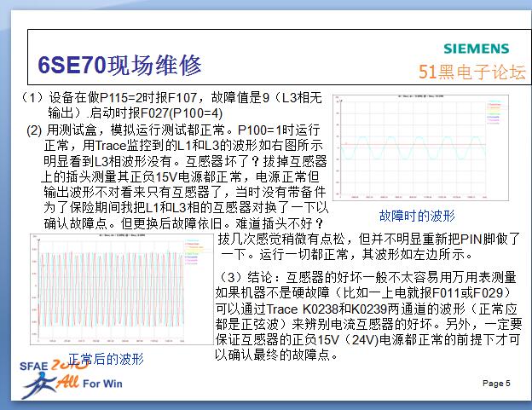
Task: Select the caption "故障时的波形"
Action: (417, 216)
